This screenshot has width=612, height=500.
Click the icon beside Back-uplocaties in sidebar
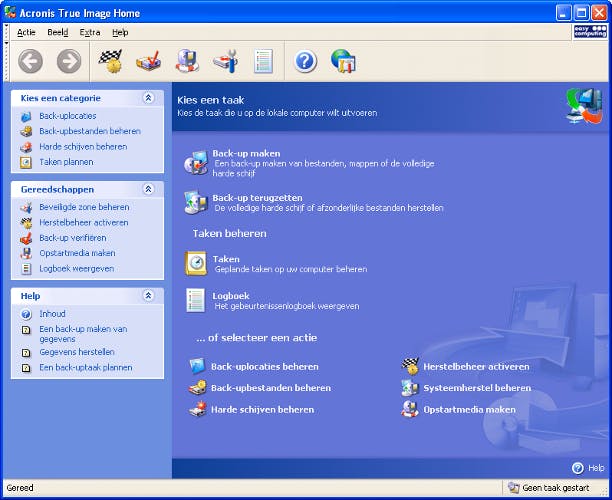[x=26, y=116]
